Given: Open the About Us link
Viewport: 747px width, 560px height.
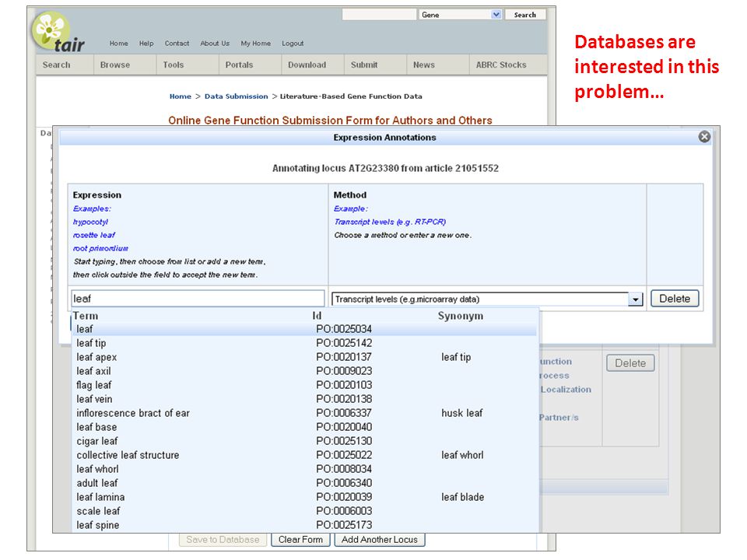Looking at the screenshot, I should coord(215,44).
